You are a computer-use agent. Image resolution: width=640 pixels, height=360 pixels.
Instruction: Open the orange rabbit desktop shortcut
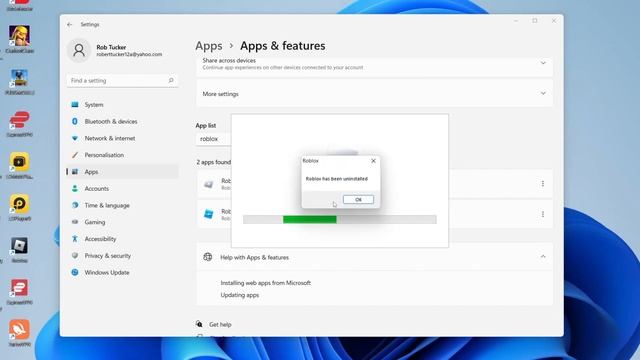pyautogui.click(x=19, y=333)
